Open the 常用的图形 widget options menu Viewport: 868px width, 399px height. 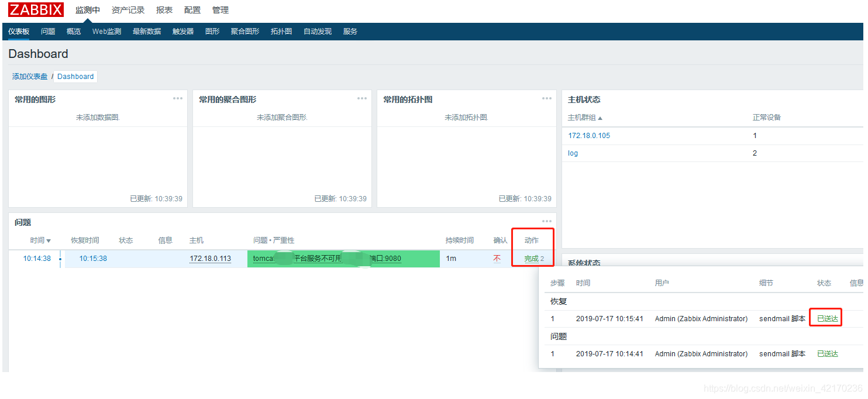(178, 98)
